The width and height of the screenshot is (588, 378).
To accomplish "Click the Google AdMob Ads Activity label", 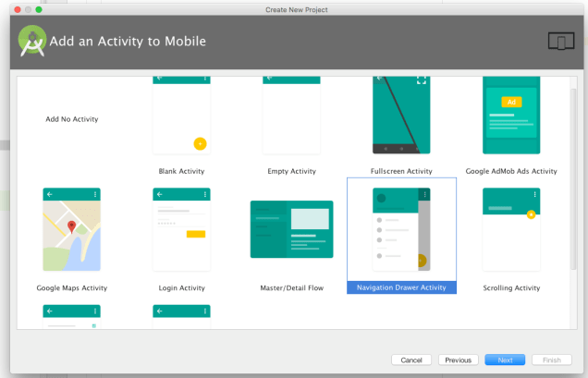I will click(511, 171).
